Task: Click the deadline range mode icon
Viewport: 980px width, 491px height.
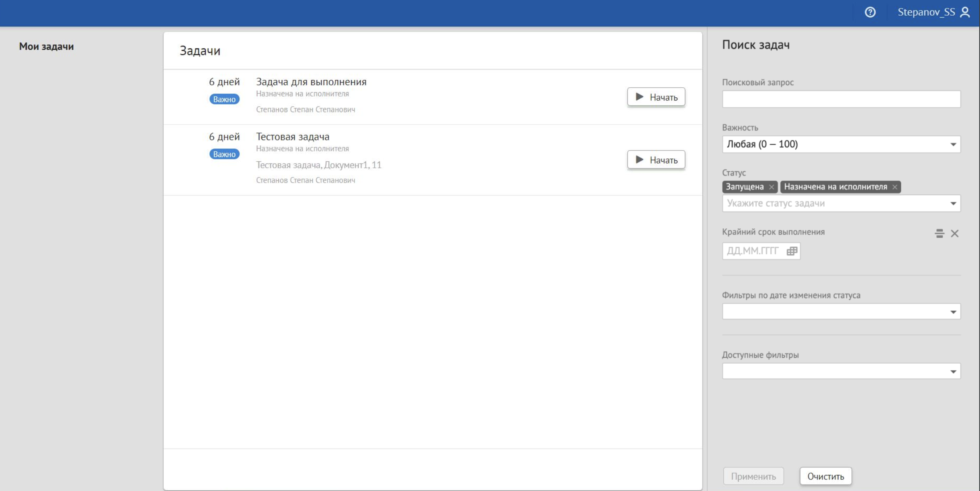Action: [939, 233]
